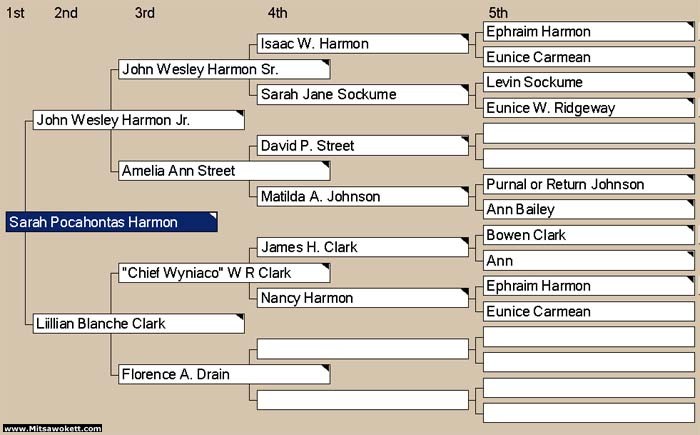700x435 pixels.
Task: Click Nancy Harmon in fourth generation
Action: (362, 298)
